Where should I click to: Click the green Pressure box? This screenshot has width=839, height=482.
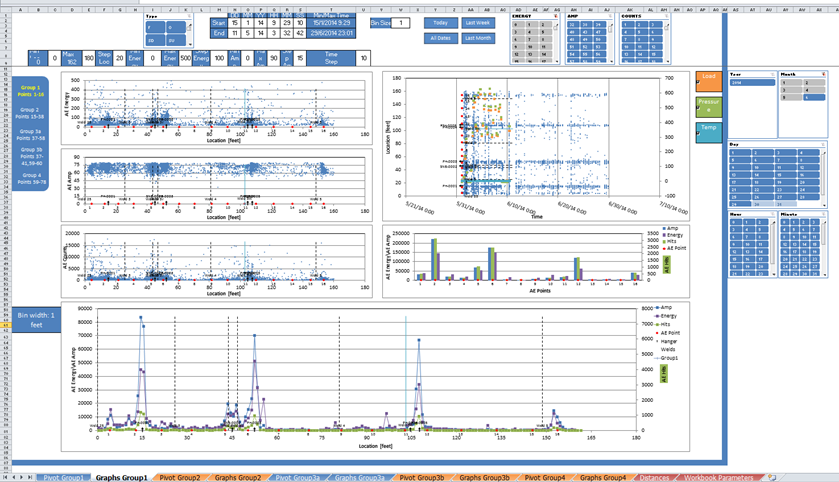click(709, 108)
